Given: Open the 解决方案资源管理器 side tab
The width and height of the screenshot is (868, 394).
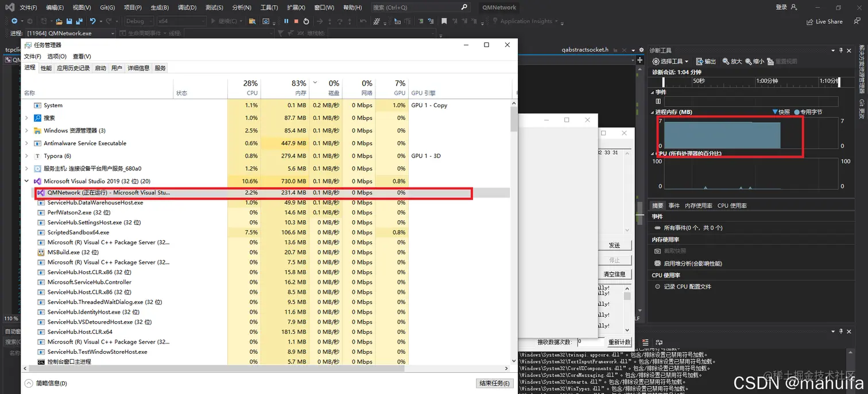Looking at the screenshot, I should (862, 69).
